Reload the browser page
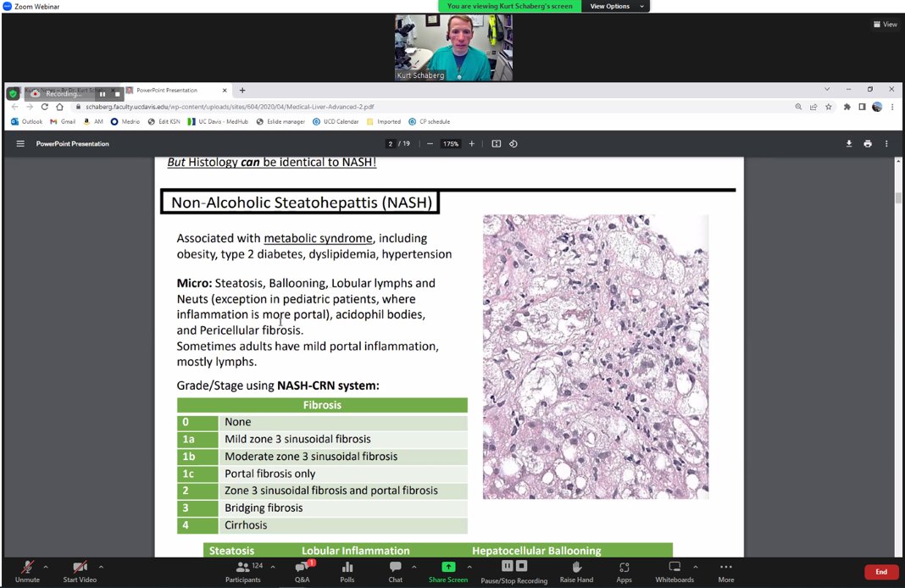This screenshot has width=905, height=588. pyautogui.click(x=44, y=107)
